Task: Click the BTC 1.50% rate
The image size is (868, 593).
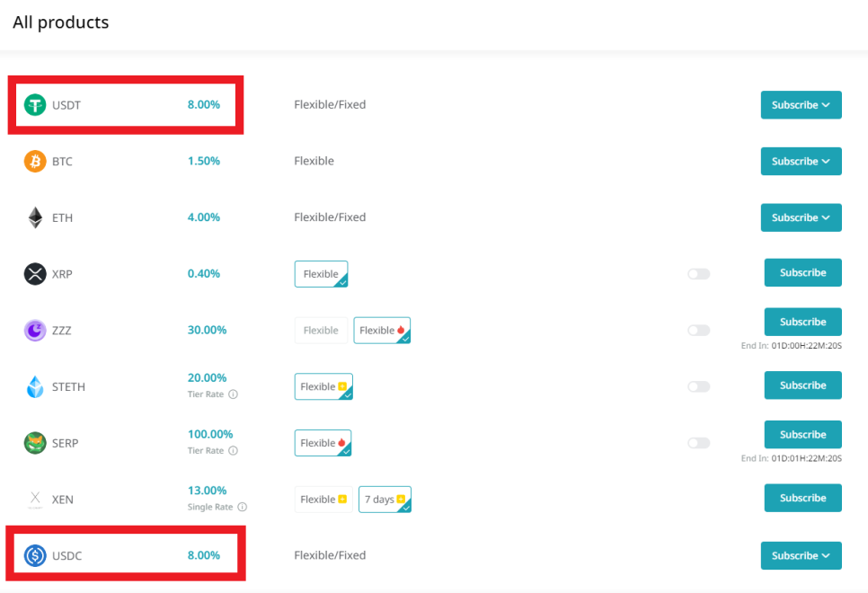Action: [204, 161]
